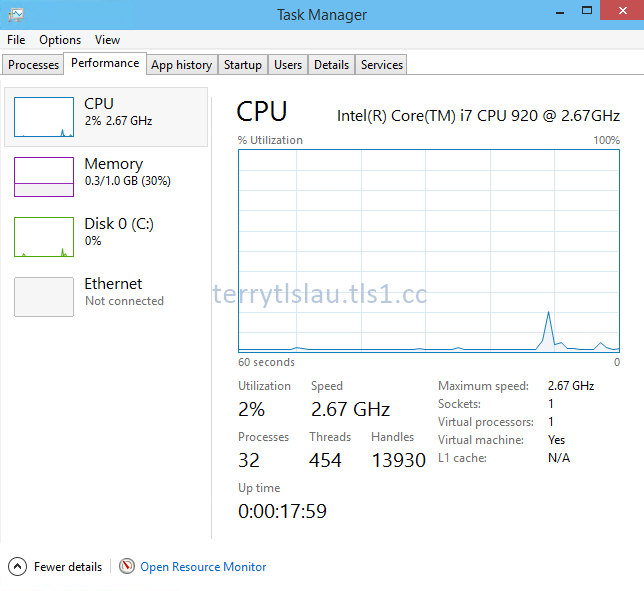Open the Users tab
The width and height of the screenshot is (644, 591).
tap(288, 65)
